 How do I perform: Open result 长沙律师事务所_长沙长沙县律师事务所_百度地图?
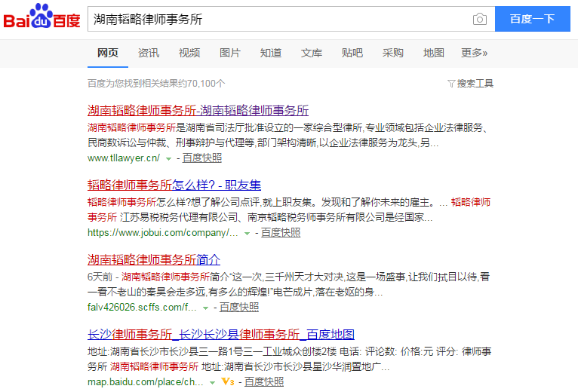pyautogui.click(x=221, y=335)
